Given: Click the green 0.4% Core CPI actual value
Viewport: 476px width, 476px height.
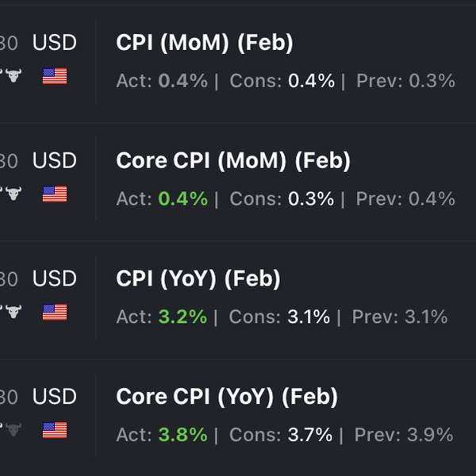Looking at the screenshot, I should (183, 199).
